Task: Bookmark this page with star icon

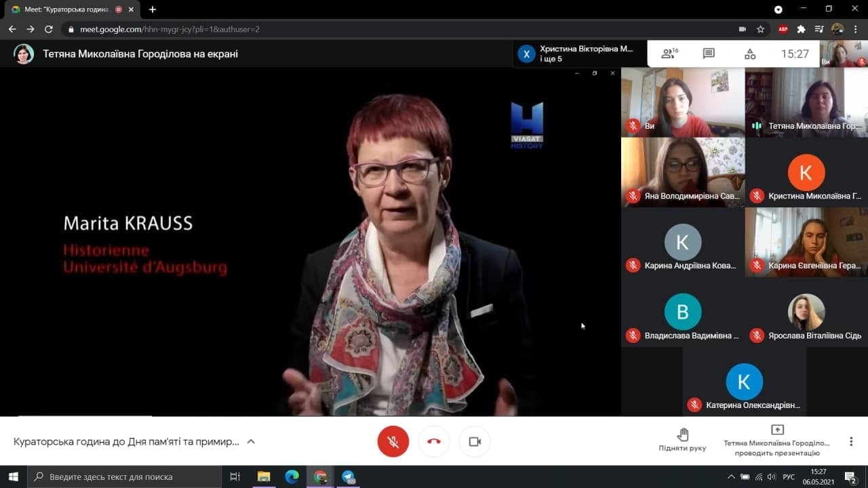Action: 761,29
